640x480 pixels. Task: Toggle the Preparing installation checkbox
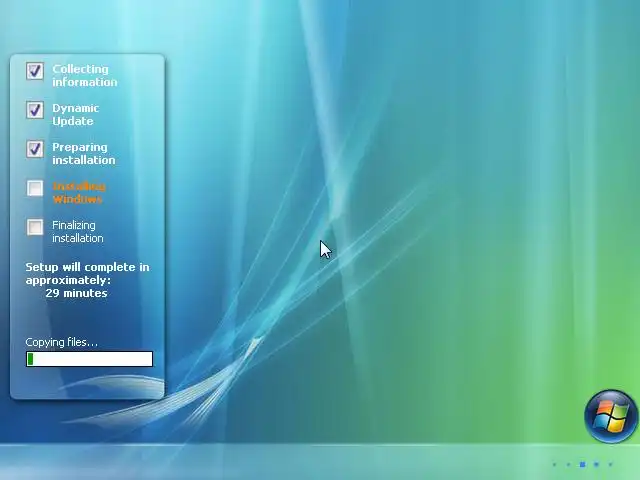35,149
